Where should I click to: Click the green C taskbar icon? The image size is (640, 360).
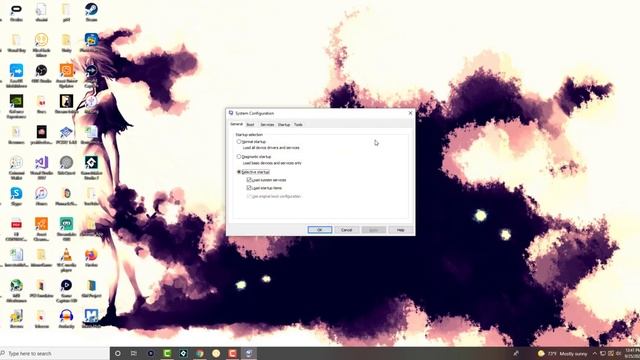pos(167,353)
